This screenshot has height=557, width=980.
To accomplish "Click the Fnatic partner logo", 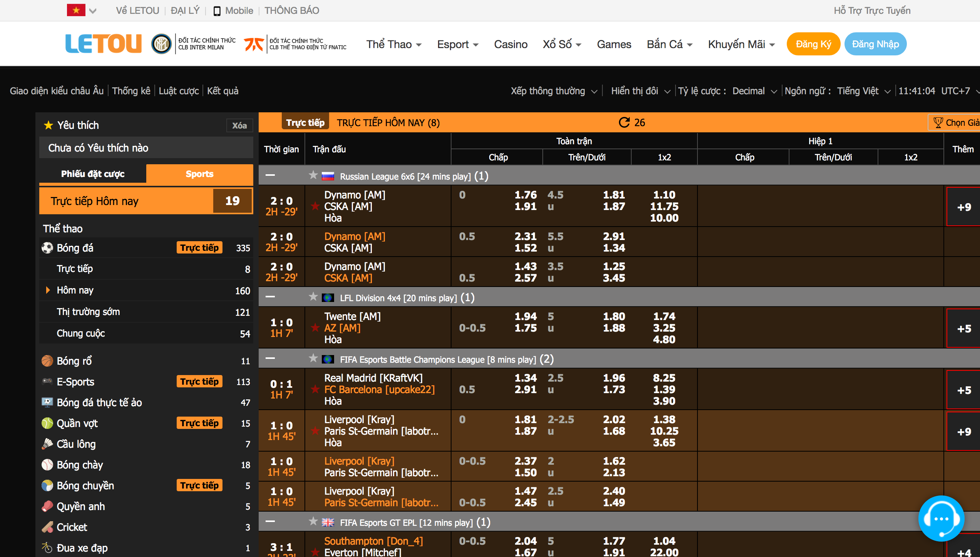I will (254, 44).
